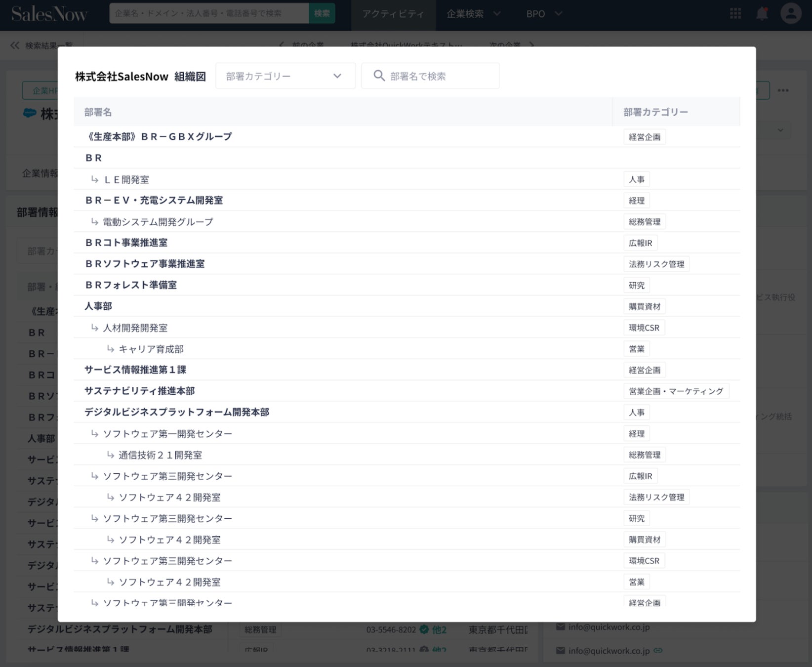Expand the 企業検索 menu
The height and width of the screenshot is (667, 812).
tap(473, 14)
